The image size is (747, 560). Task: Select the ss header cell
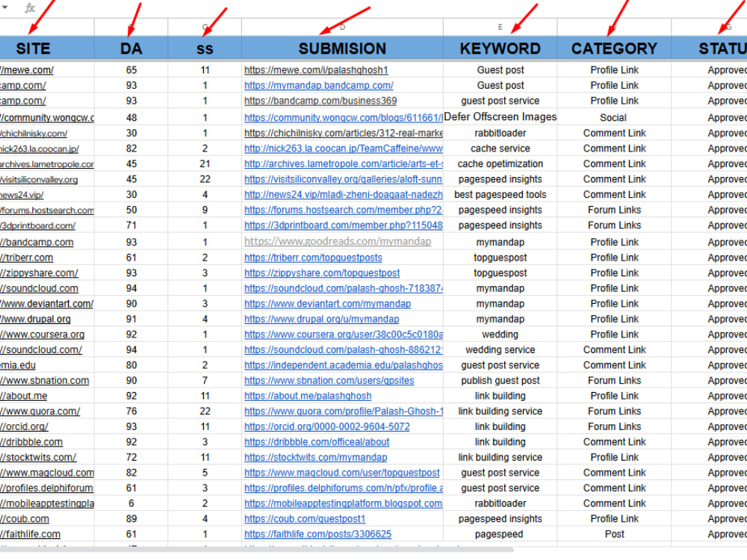pos(205,48)
